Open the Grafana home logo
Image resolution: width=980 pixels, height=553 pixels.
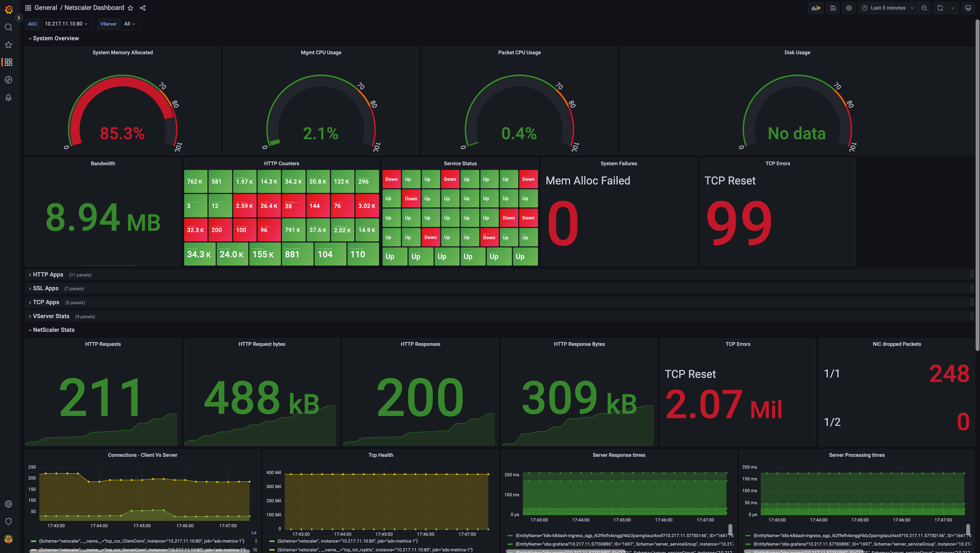(x=8, y=10)
